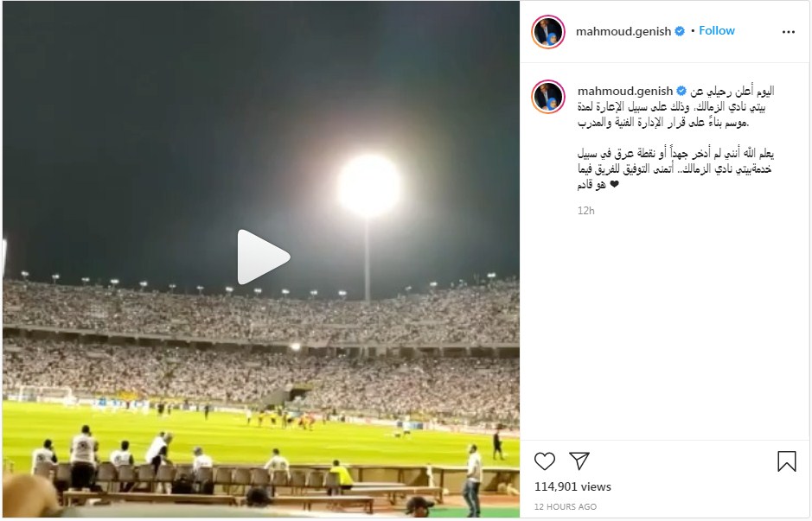Image resolution: width=812 pixels, height=521 pixels.
Task: Click the stadium floodlight in the video
Action: point(368,185)
